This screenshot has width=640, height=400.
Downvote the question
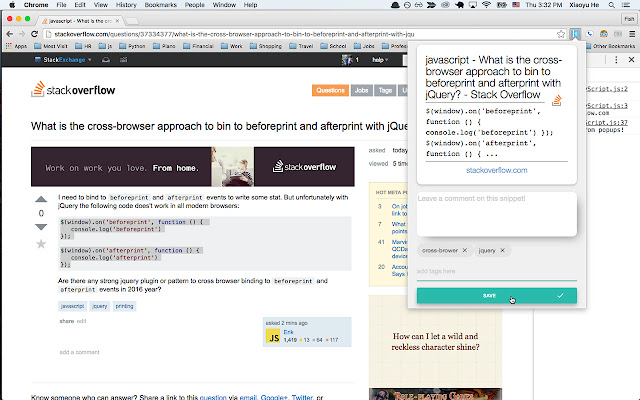coord(41,227)
